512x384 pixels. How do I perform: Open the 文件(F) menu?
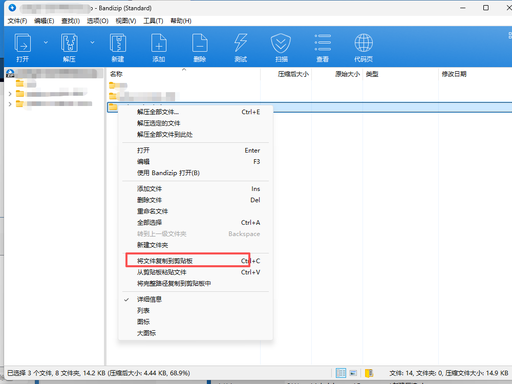click(x=17, y=21)
